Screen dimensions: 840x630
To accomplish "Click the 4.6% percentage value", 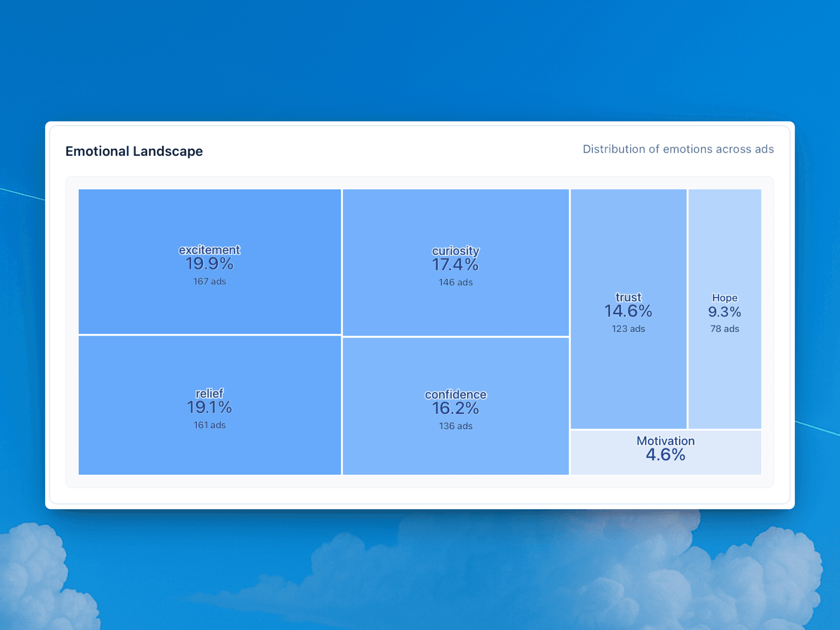I will [665, 455].
